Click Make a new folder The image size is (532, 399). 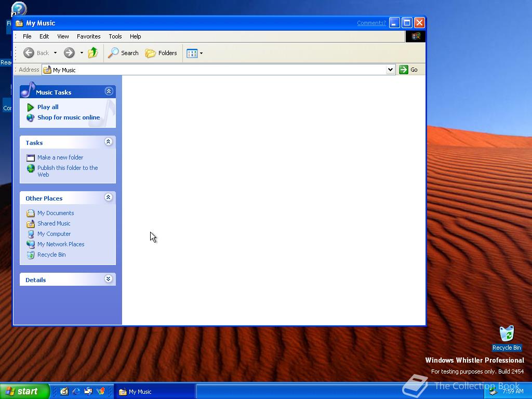point(60,157)
